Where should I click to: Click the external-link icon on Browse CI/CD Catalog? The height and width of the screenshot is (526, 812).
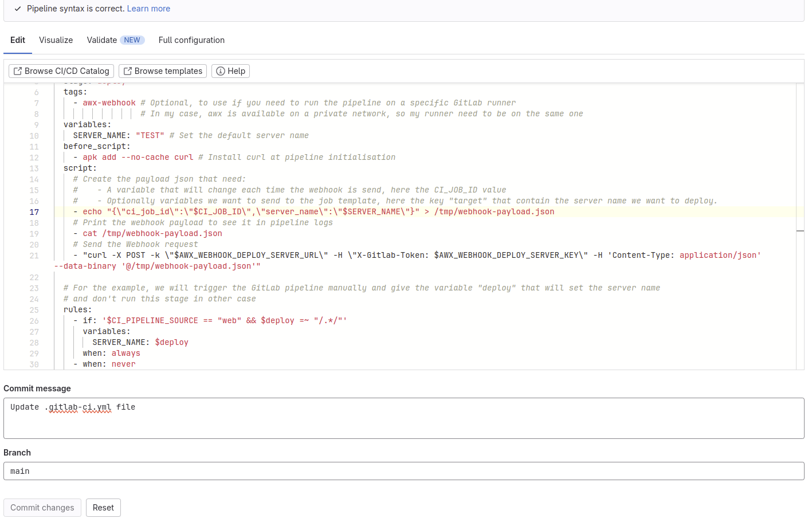point(17,71)
